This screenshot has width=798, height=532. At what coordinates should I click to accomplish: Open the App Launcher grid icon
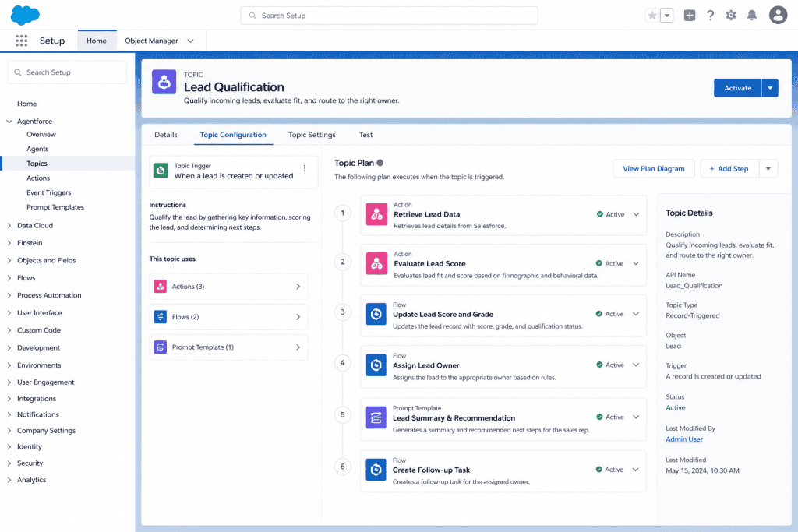pyautogui.click(x=21, y=41)
